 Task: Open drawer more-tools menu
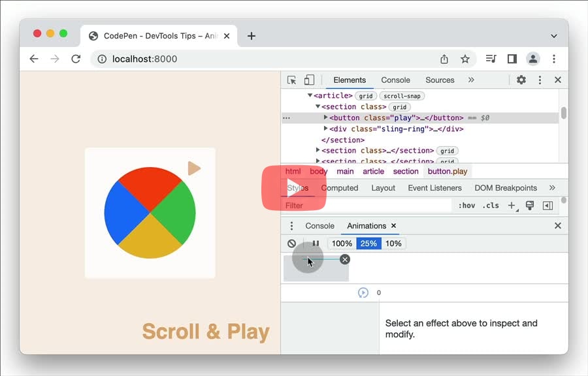point(291,226)
